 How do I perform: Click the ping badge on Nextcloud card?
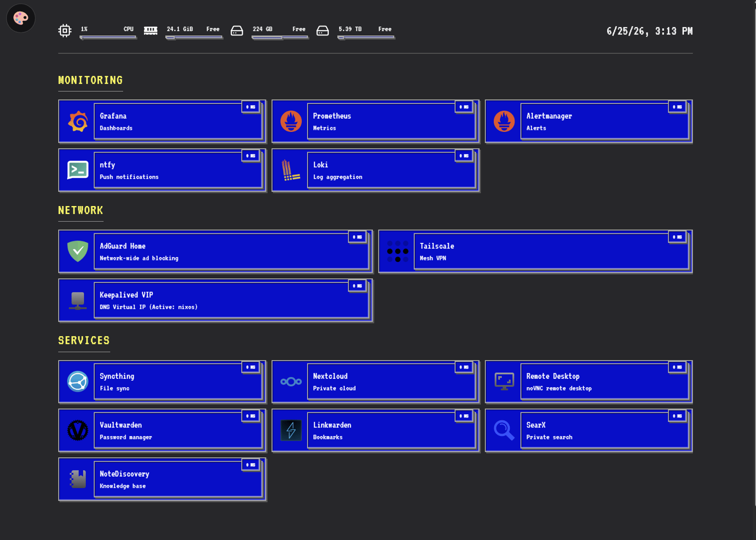point(464,367)
